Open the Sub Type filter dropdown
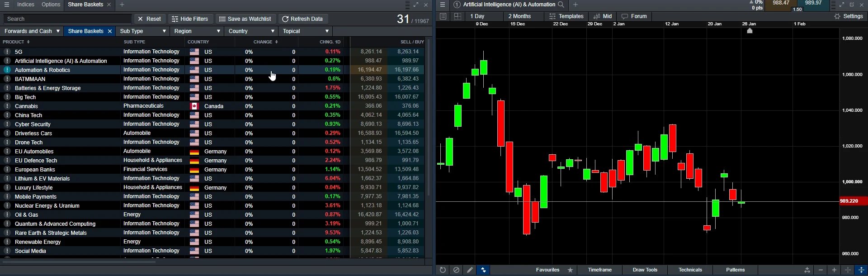Viewport: 868px width, 276px height. point(142,31)
